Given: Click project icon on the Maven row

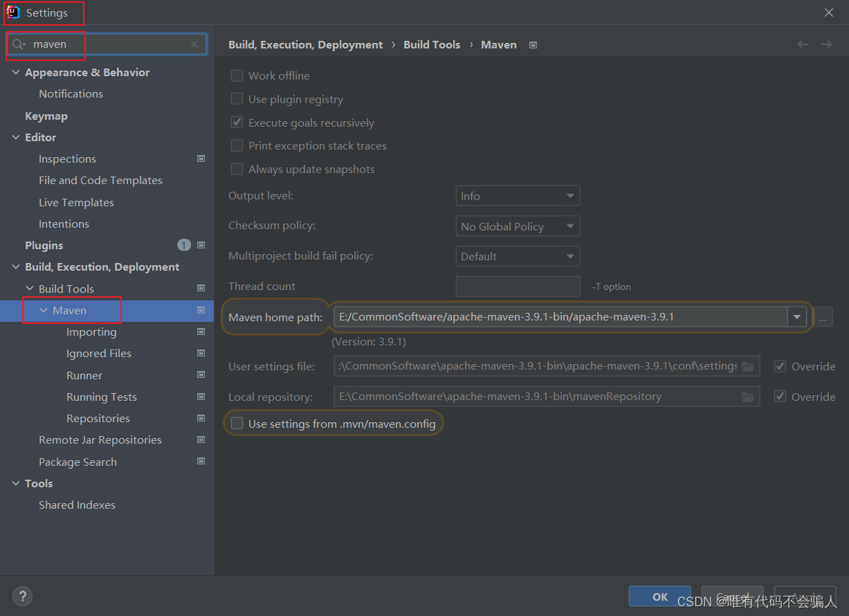Looking at the screenshot, I should [x=201, y=310].
